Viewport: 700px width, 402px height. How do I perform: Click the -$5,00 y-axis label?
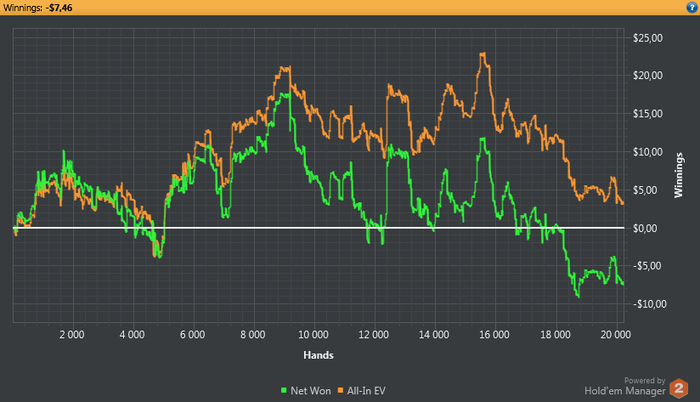click(x=647, y=266)
